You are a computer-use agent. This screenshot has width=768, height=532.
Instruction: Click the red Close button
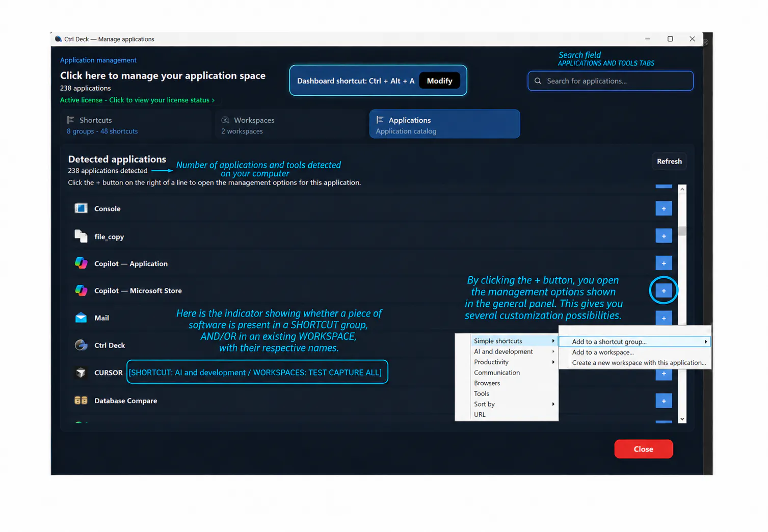643,449
